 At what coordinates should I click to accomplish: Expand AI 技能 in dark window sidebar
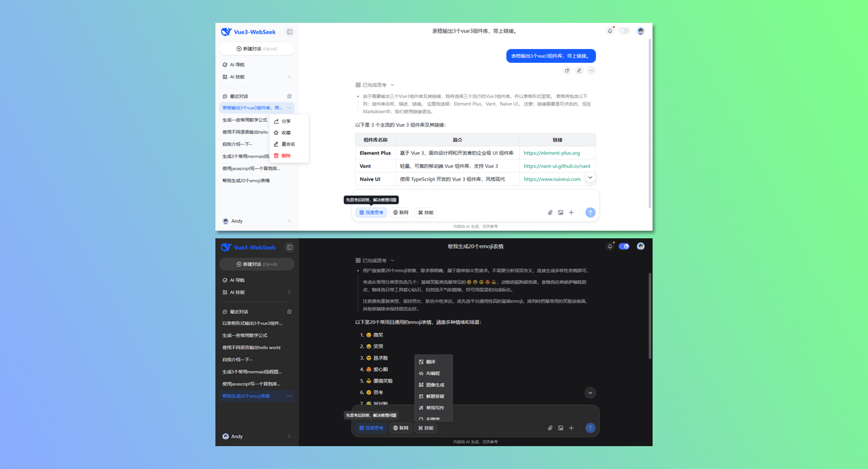click(x=257, y=292)
